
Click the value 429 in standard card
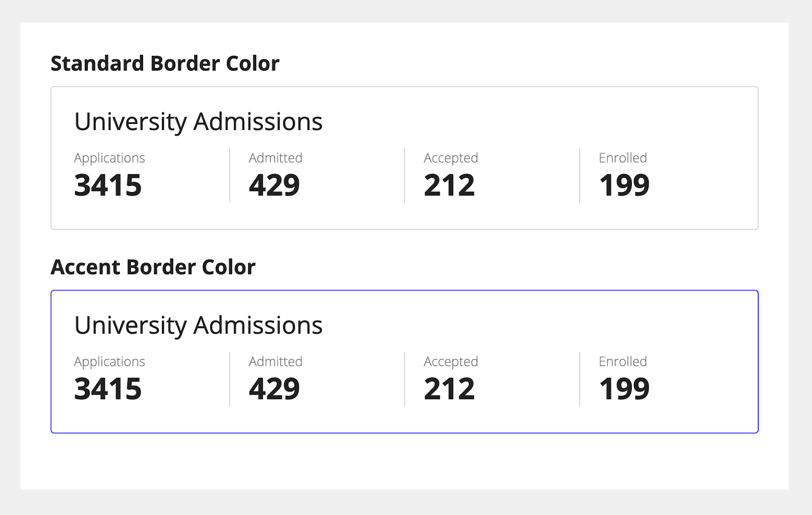[274, 184]
